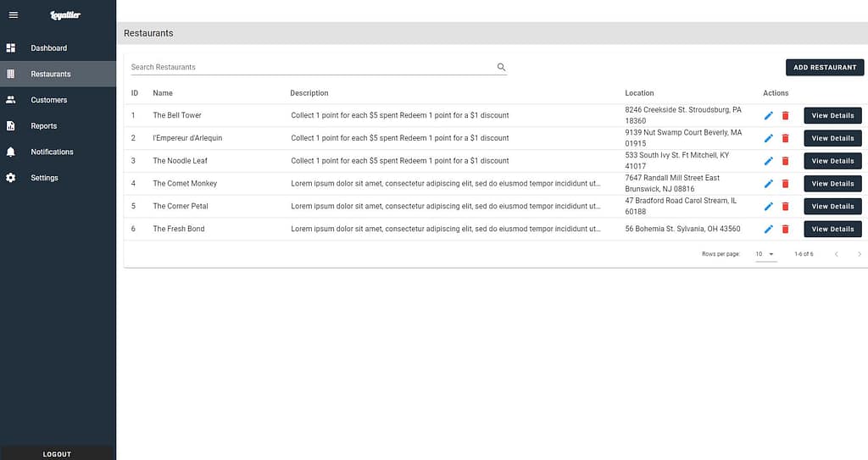Screen dimensions: 868x460
Task: Edit The Bell Tower with the pencil icon
Action: [x=769, y=115]
